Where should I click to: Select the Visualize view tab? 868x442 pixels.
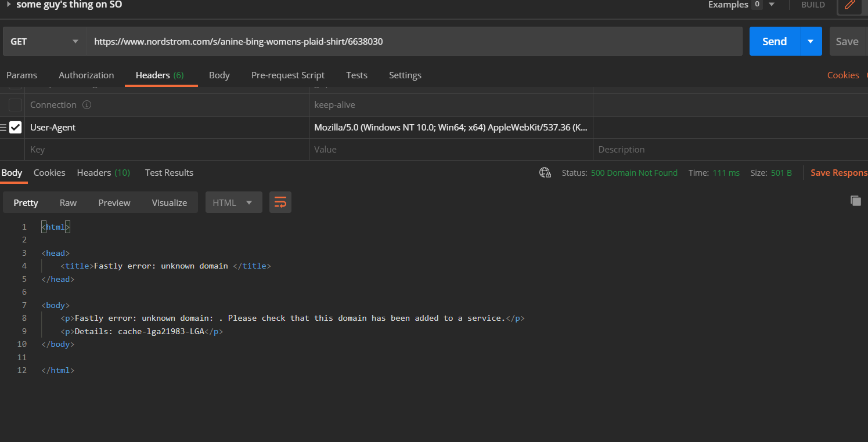coord(170,202)
